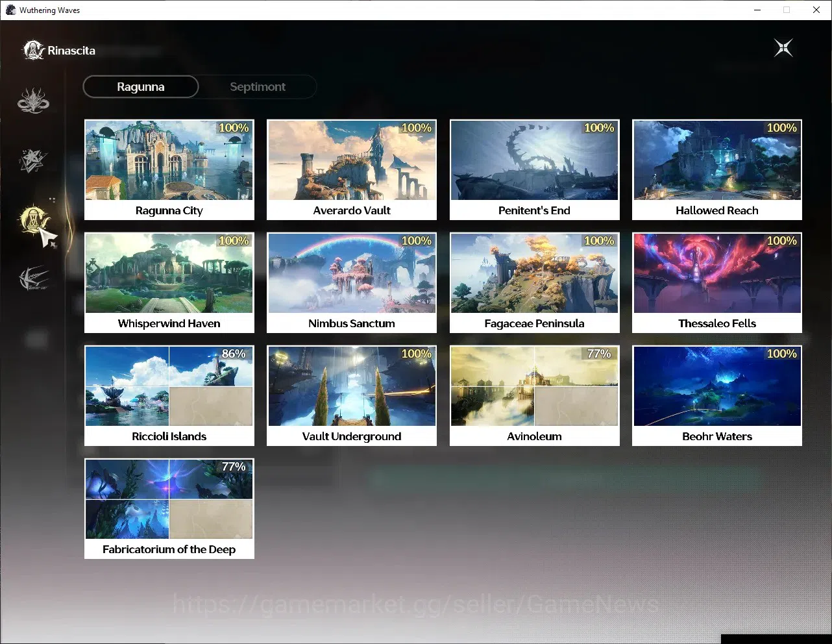Click the Wuthering Waves title bar icon
The image size is (832, 644).
pos(10,10)
